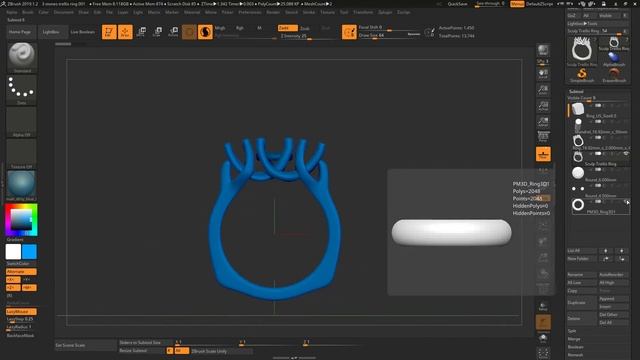640x360 pixels.
Task: Click the Rename subtool button
Action: pyautogui.click(x=582, y=275)
